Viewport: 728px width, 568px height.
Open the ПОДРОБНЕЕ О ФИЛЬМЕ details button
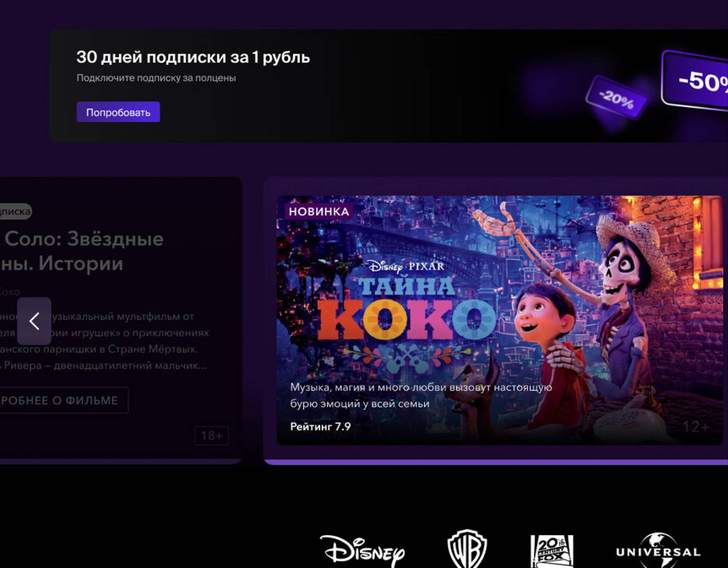64,400
